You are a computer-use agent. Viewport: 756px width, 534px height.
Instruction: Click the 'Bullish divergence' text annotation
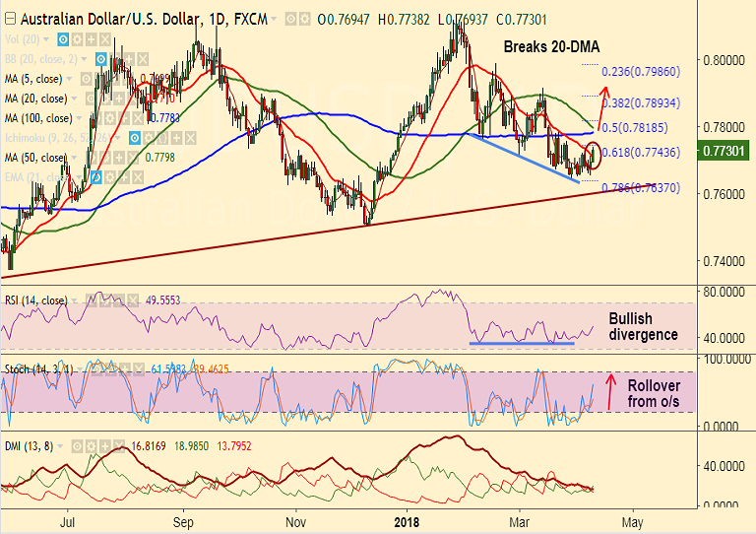click(643, 326)
